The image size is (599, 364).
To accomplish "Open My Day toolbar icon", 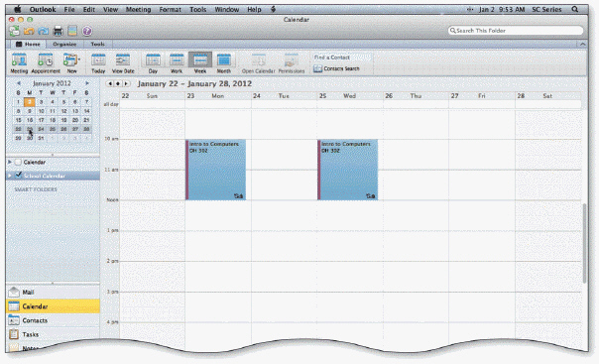I will (x=72, y=31).
